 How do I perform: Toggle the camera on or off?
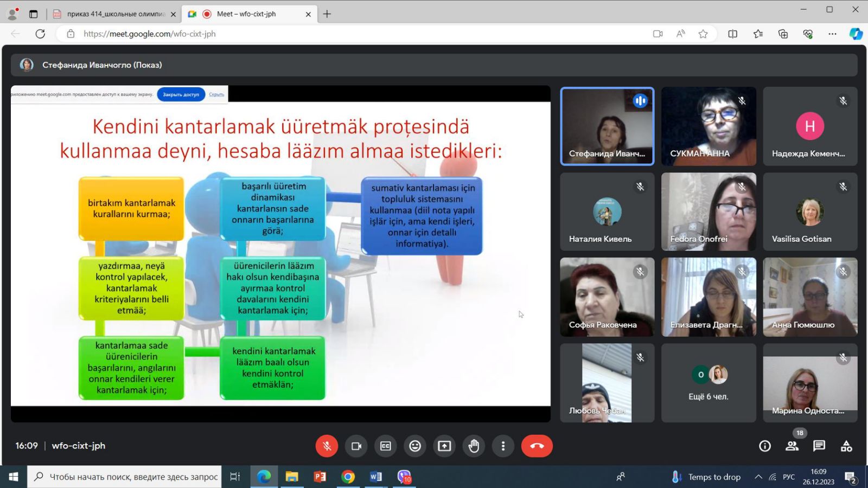[x=356, y=446]
